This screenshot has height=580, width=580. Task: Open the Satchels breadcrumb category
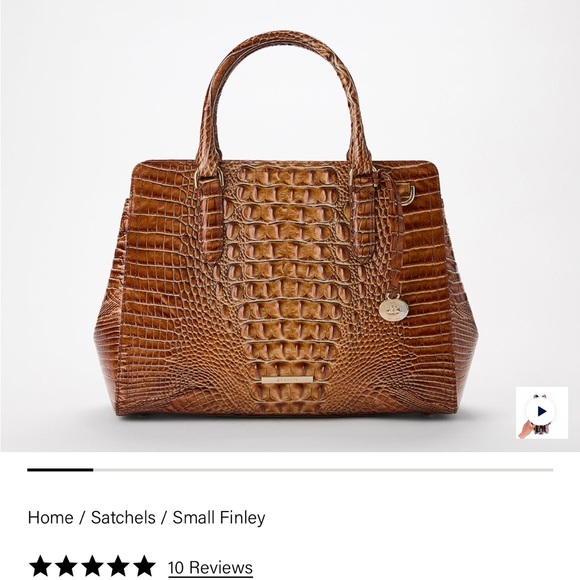[123, 517]
